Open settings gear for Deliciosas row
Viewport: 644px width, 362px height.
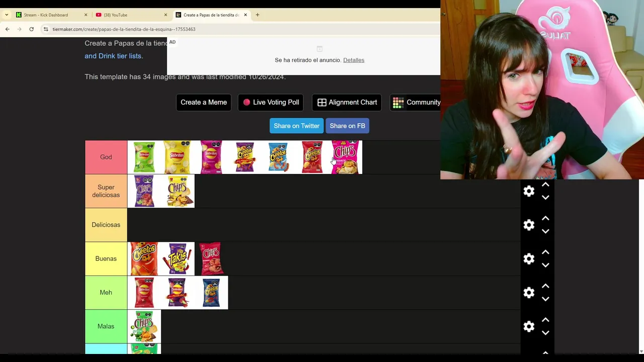[529, 225]
